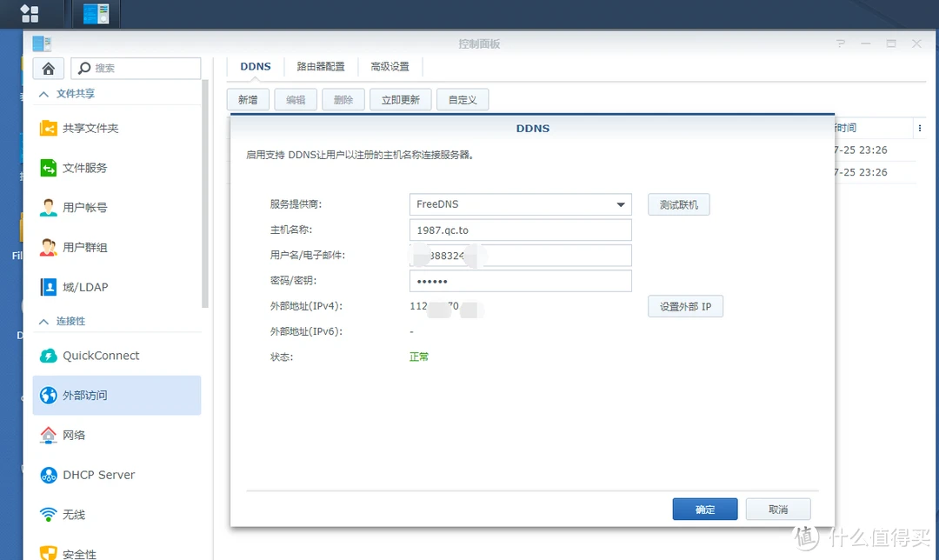
Task: Open the main menu grid icon
Action: pyautogui.click(x=30, y=13)
